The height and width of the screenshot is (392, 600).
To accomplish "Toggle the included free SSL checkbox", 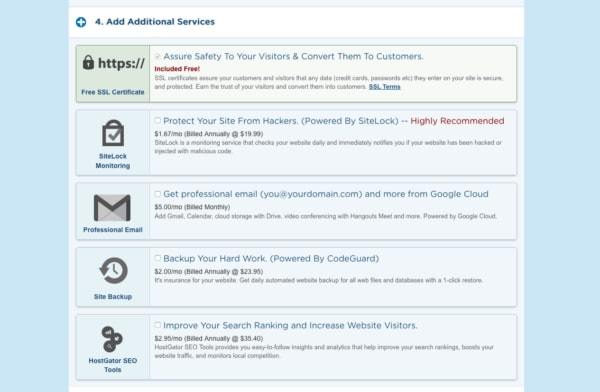I will 158,56.
